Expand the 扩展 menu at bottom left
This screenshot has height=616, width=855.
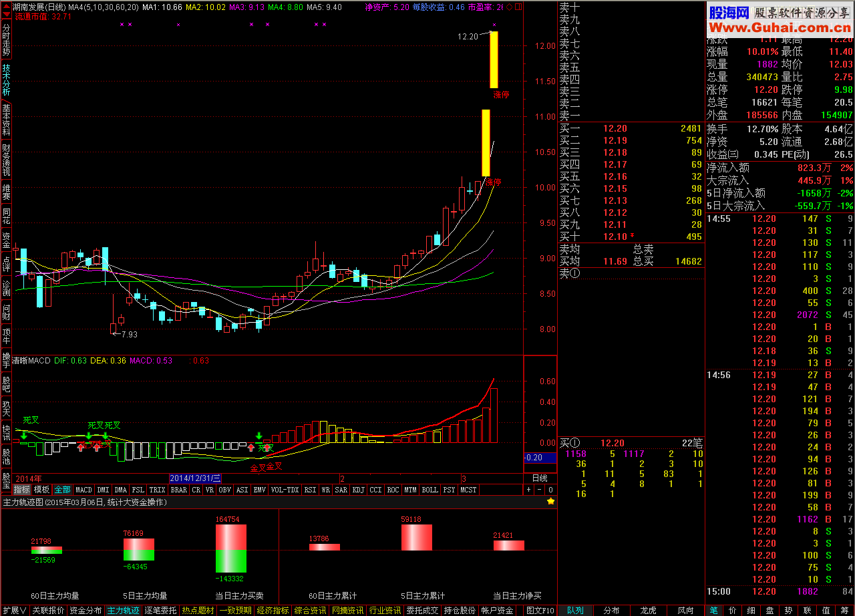pos(14,611)
